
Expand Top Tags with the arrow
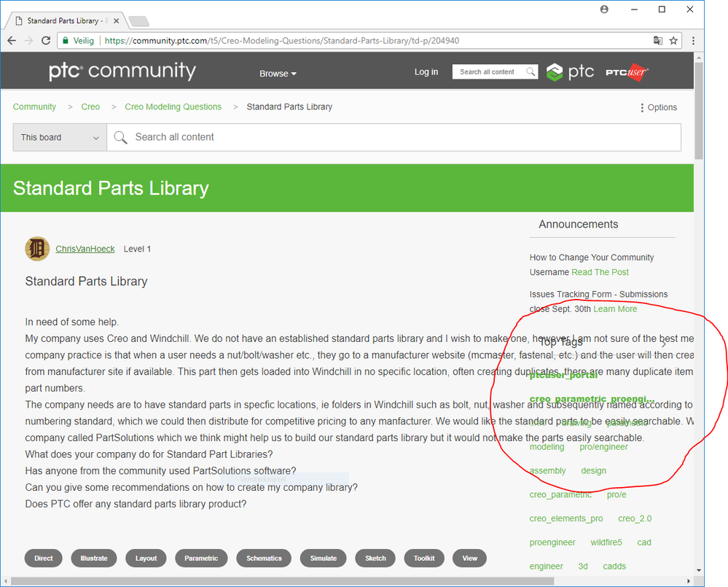[663, 344]
